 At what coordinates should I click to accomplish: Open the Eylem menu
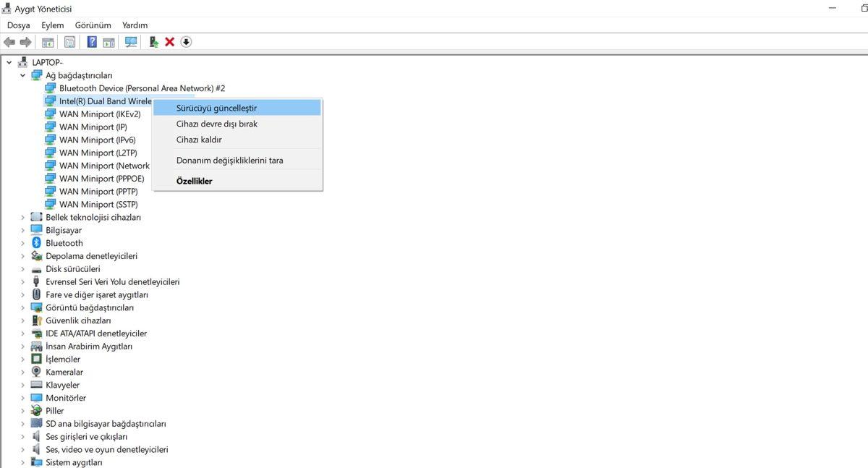52,25
